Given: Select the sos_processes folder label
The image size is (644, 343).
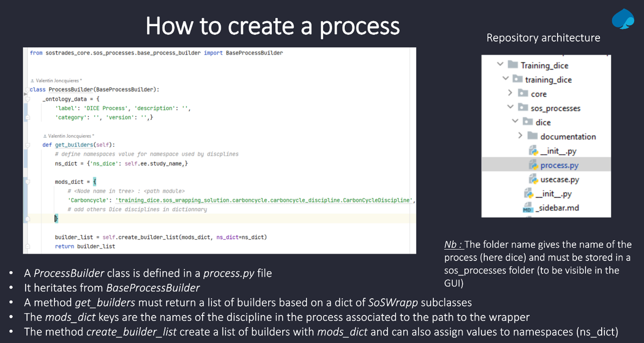Looking at the screenshot, I should (x=555, y=108).
